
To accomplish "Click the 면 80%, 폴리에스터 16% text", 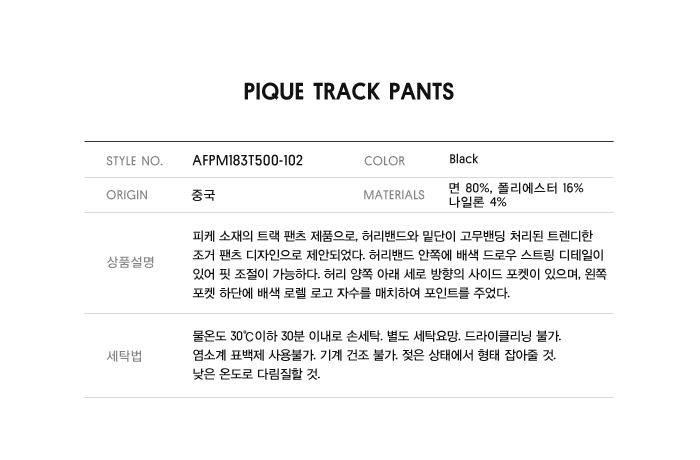I will pos(516,188).
